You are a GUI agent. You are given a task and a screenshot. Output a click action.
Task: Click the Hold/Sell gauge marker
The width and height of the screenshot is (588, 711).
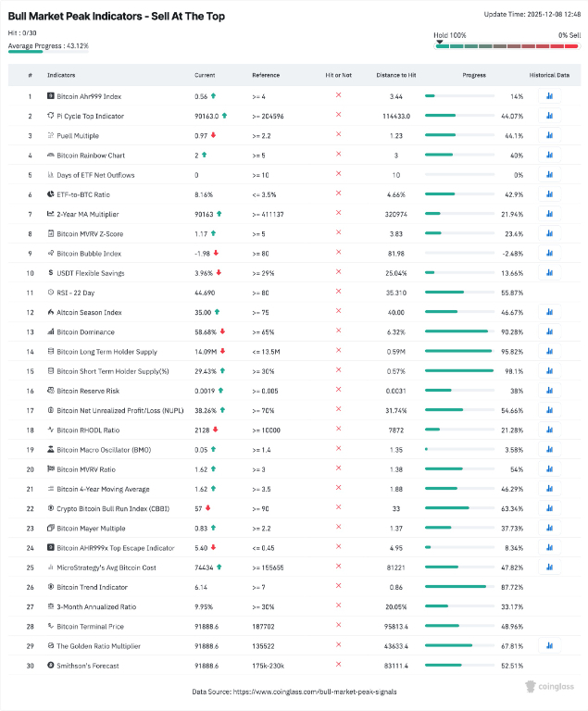(x=439, y=41)
